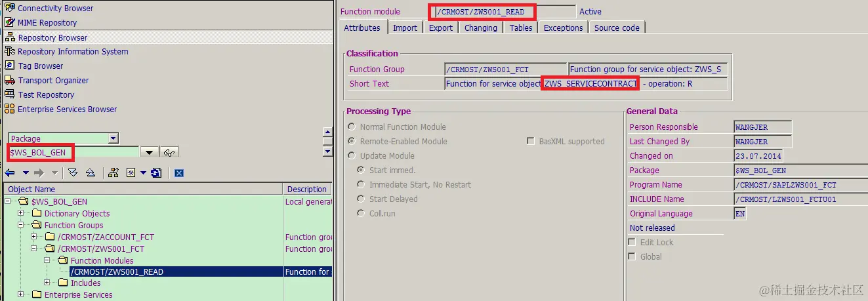Switch to the Import tab
This screenshot has width=868, height=301.
pos(405,28)
